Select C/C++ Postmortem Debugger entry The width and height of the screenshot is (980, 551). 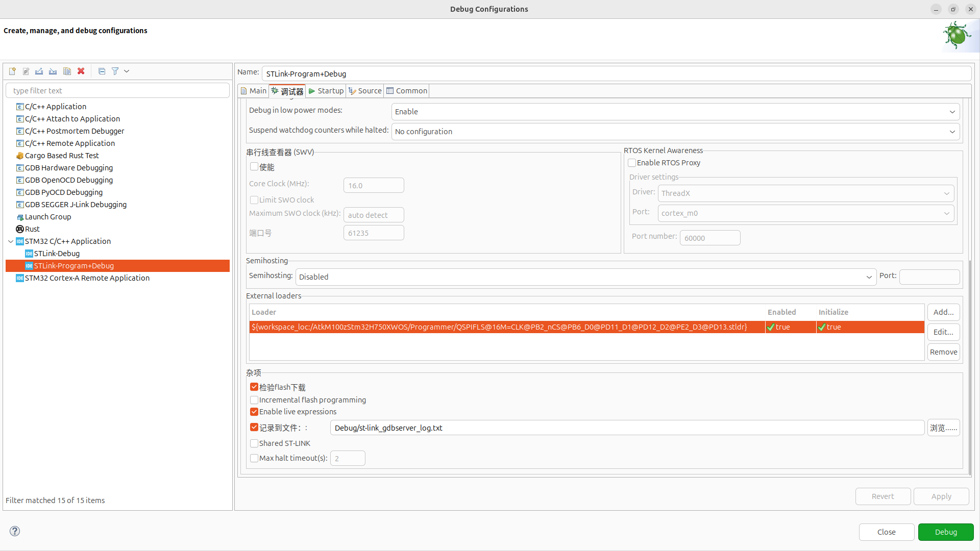pos(75,131)
